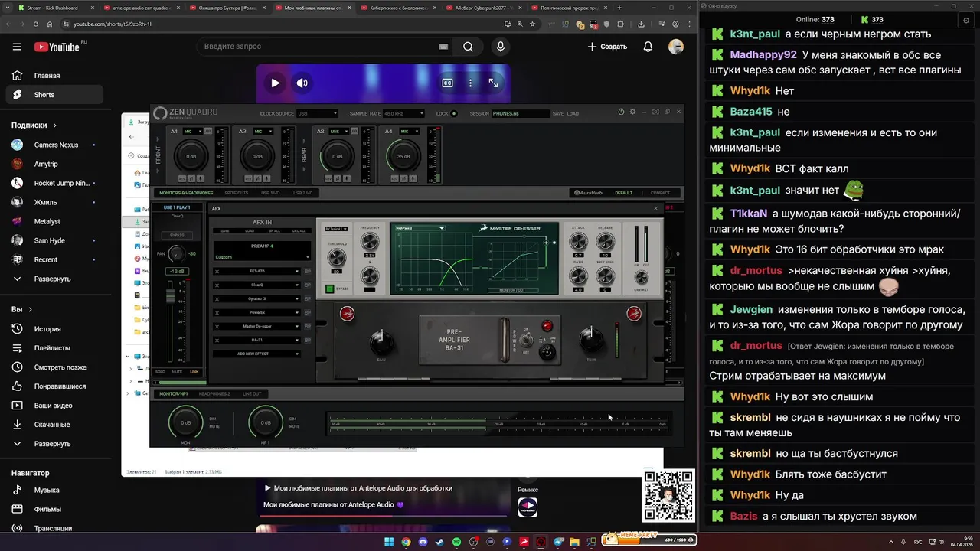Viewport: 980px width, 551px height.
Task: Click the right red Antelope logo on BA-31
Action: click(x=634, y=314)
